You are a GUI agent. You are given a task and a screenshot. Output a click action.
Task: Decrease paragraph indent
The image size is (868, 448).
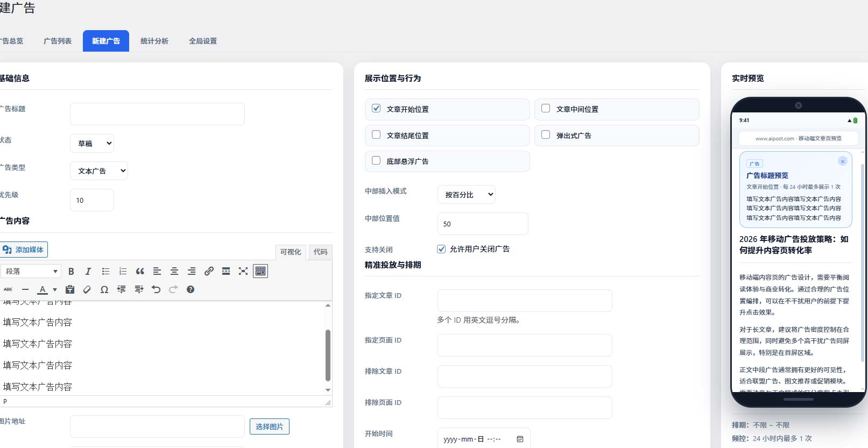[x=122, y=289]
